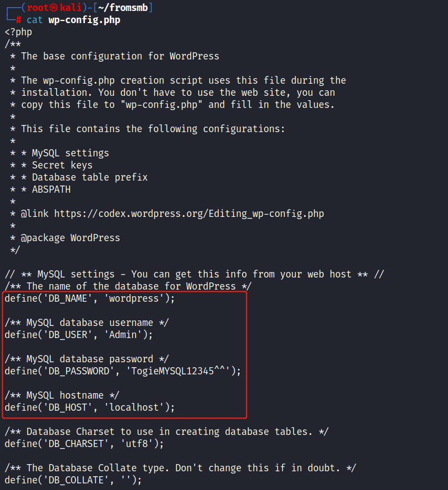This screenshot has width=448, height=490.
Task: Click the red # prompt symbol
Action: pos(18,20)
